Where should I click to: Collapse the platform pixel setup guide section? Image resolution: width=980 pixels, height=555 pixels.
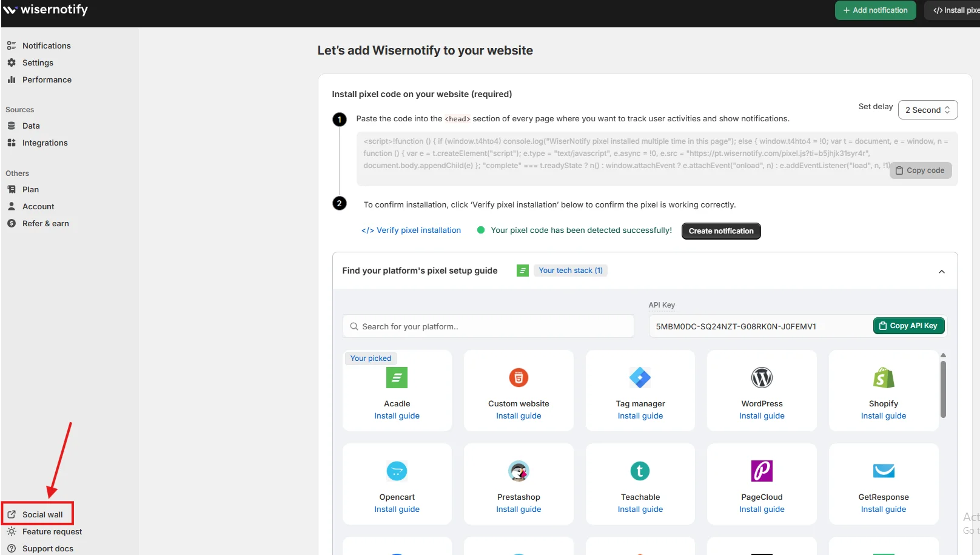point(941,271)
